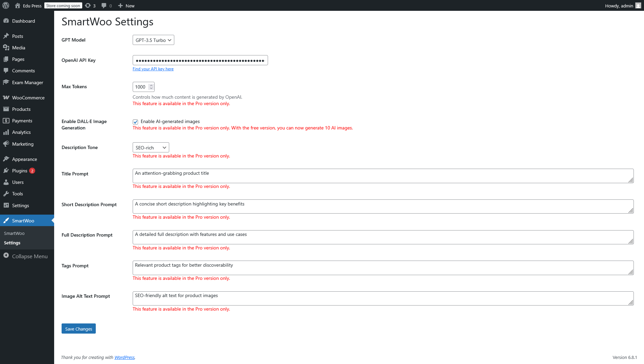Click the Title Prompt resize handle
The width and height of the screenshot is (644, 364).
(631, 180)
